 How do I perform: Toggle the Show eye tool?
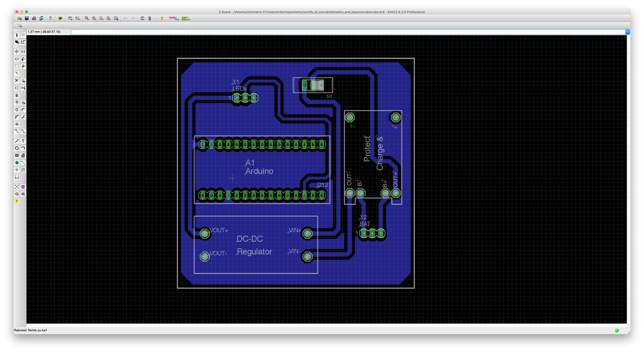(23, 35)
